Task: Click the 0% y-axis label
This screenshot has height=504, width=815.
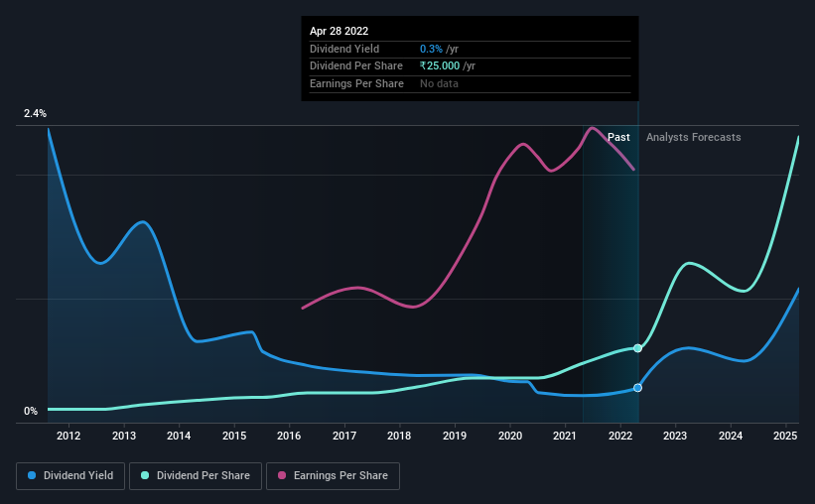Action: (x=31, y=411)
